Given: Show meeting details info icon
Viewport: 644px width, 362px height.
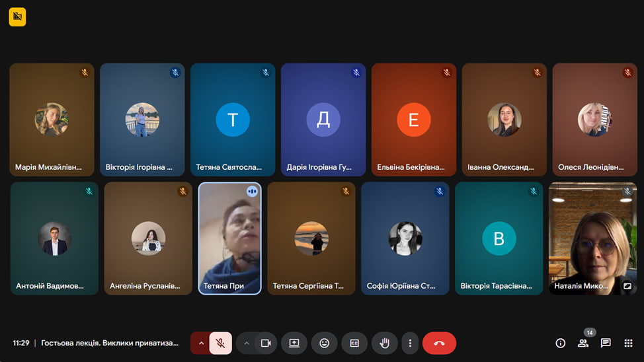Looking at the screenshot, I should tap(561, 343).
